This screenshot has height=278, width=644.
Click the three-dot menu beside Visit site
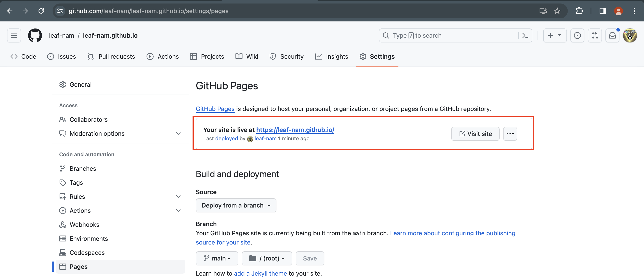[510, 134]
